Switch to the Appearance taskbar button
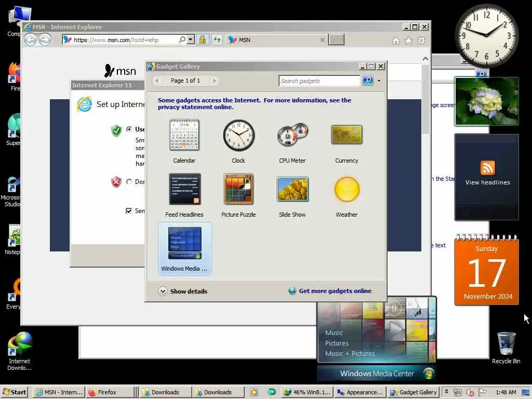 point(360,392)
